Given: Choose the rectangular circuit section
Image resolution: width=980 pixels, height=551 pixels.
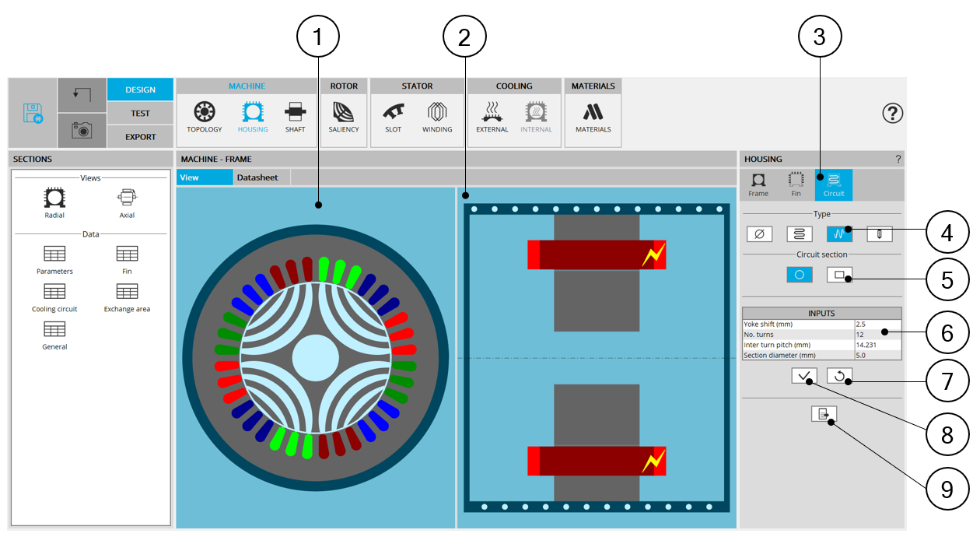Looking at the screenshot, I should [839, 275].
